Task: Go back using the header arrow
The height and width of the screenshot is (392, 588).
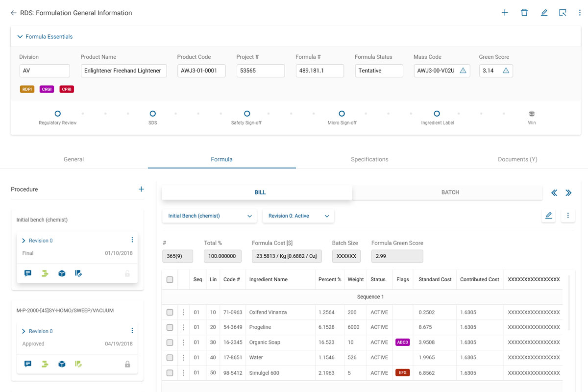Action: (13, 13)
